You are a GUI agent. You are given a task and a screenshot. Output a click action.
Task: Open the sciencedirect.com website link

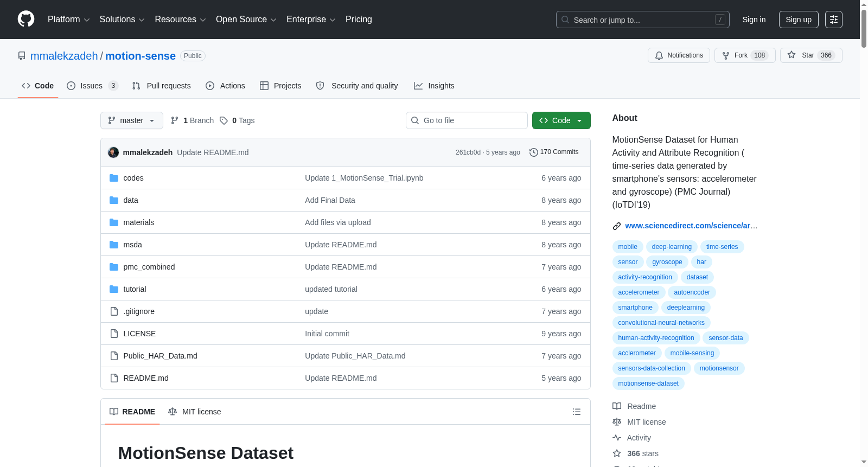(x=691, y=226)
